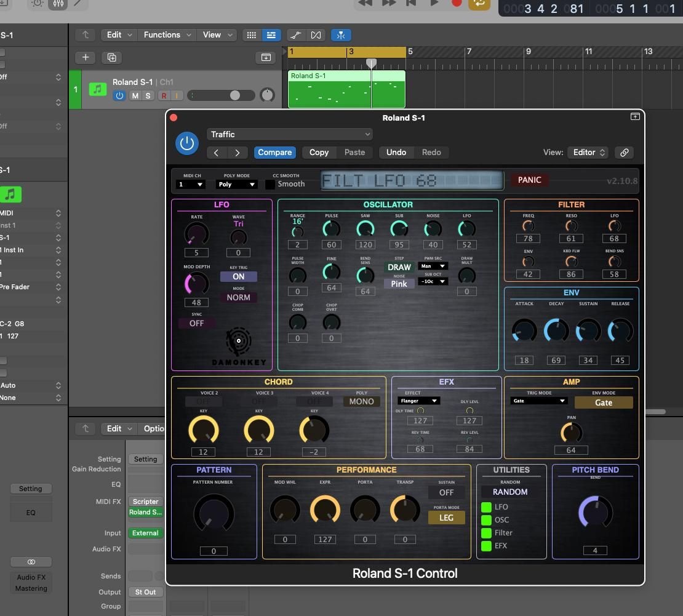The height and width of the screenshot is (616, 683).
Task: Click the St Out output slot
Action: (x=145, y=593)
